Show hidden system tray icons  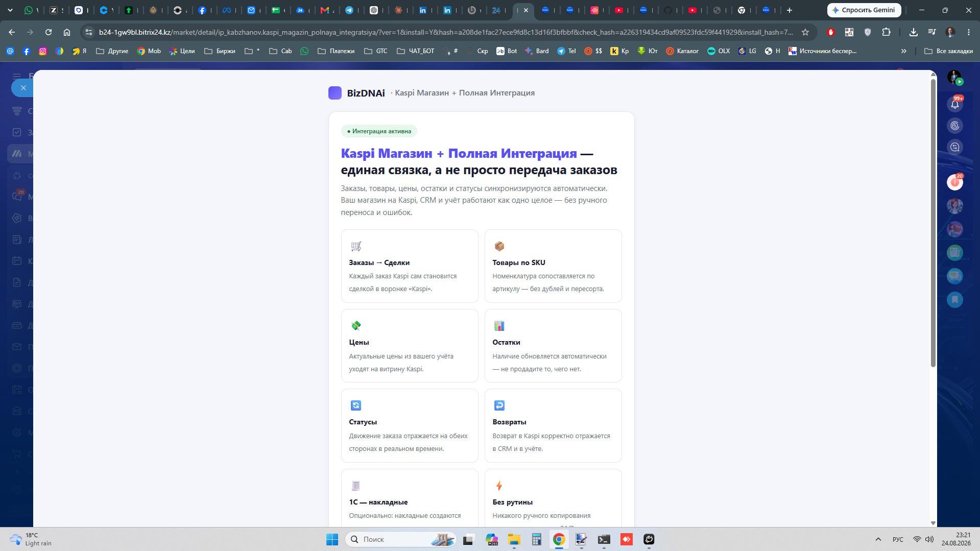tap(878, 539)
